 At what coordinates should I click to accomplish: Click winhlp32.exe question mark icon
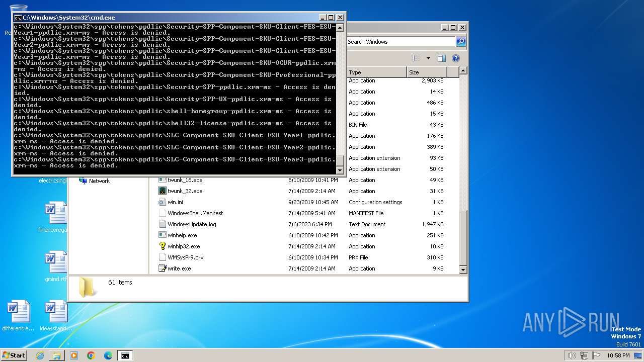coord(162,246)
